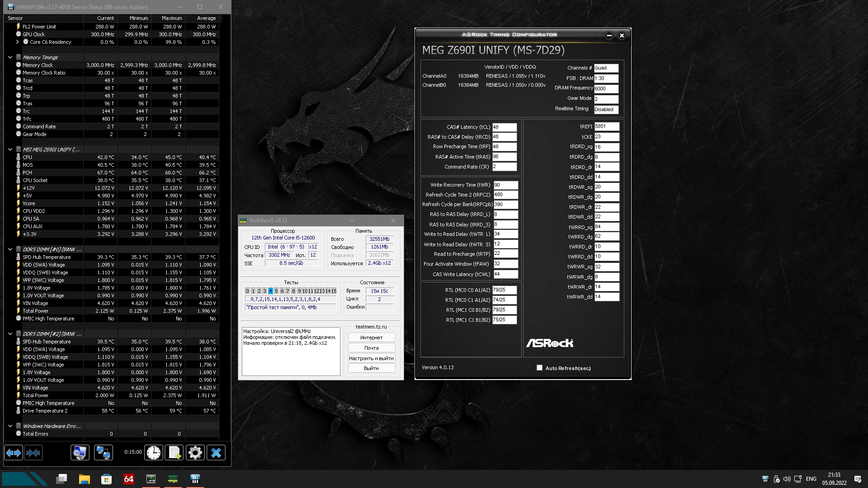
Task: Click the collapse columns arrows icon in HWiNFO
Action: (33, 453)
